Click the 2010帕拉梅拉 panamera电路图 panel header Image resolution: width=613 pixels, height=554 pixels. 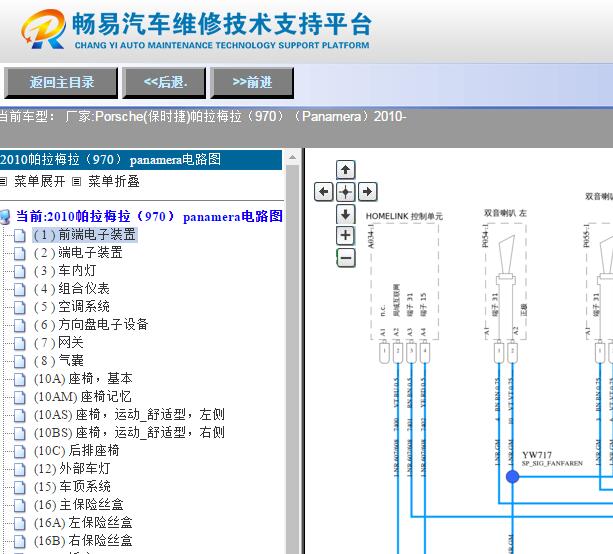point(141,160)
